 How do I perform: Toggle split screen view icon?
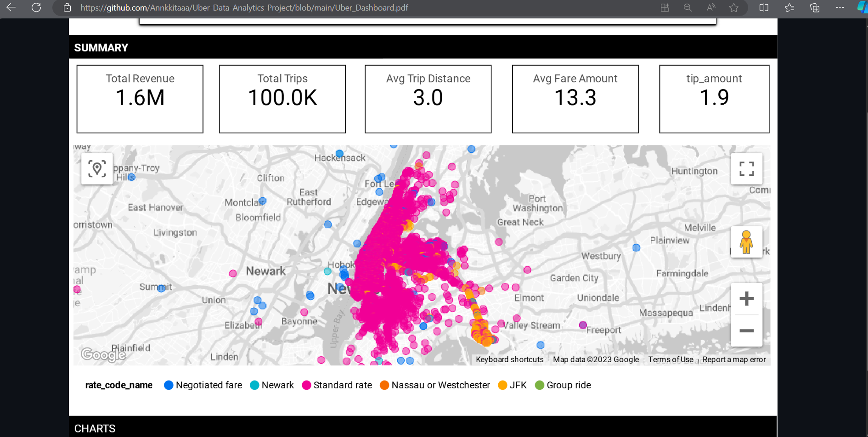pos(764,7)
